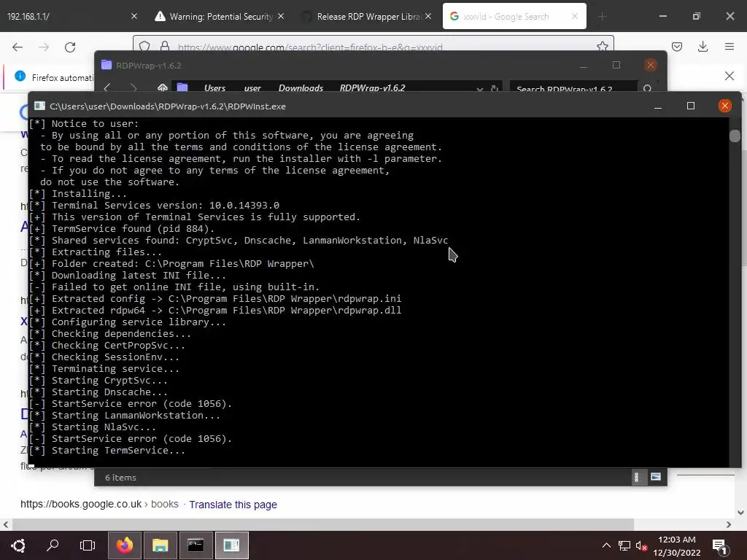
Task: Open the books.google.co.uk result URL
Action: tap(99, 504)
